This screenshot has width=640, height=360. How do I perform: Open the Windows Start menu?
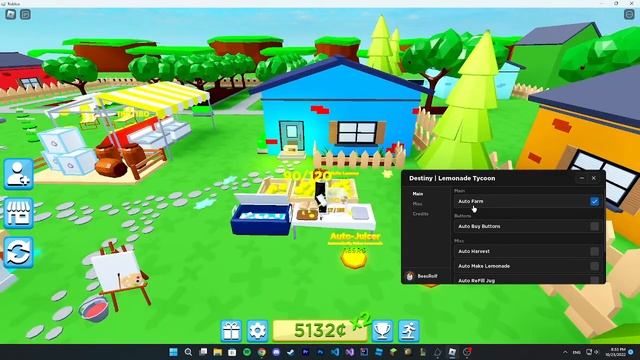point(173,352)
